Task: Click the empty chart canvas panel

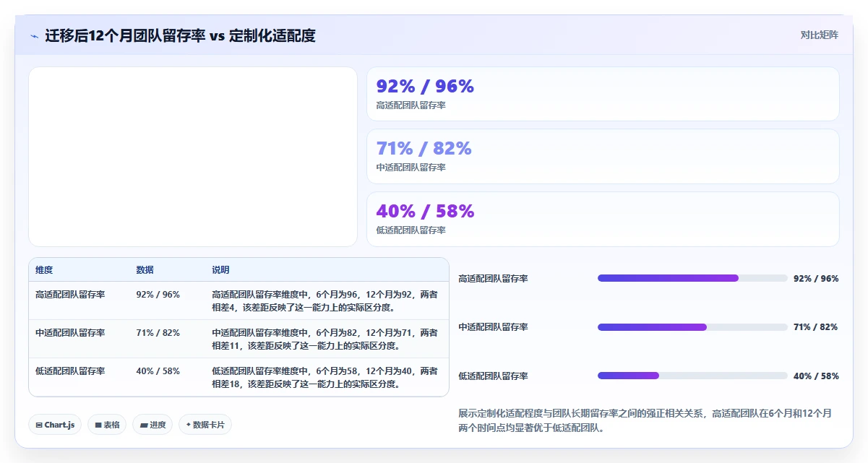Action: [x=193, y=157]
